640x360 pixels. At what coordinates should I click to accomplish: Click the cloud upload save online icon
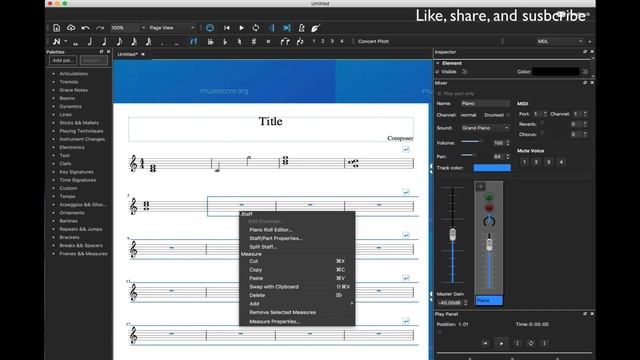(71, 28)
